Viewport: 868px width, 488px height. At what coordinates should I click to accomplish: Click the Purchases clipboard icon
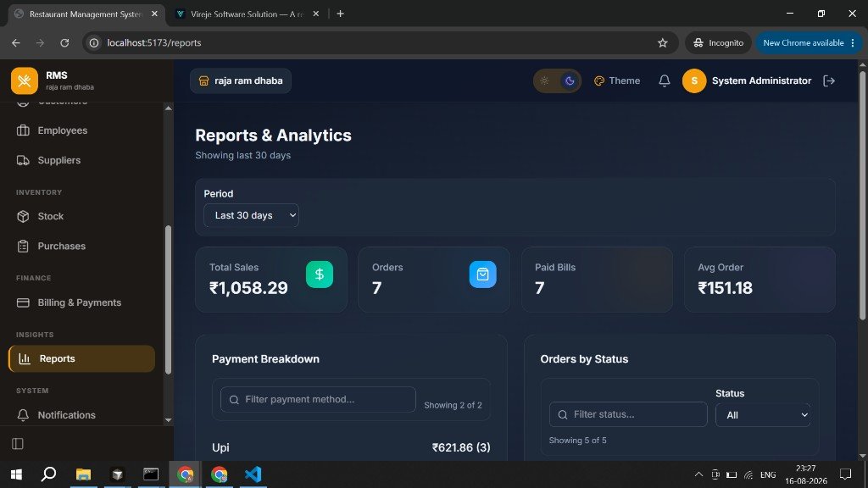click(x=23, y=247)
